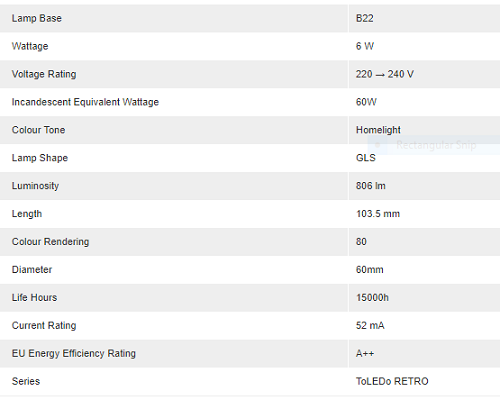The height and width of the screenshot is (400, 500).
Task: Select the 60W equivalent value
Action: (366, 102)
